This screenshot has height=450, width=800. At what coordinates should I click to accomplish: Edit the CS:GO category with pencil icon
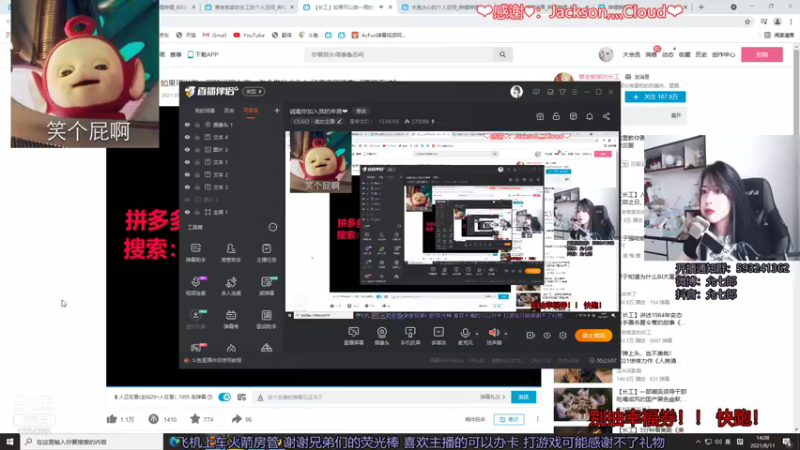(x=340, y=121)
